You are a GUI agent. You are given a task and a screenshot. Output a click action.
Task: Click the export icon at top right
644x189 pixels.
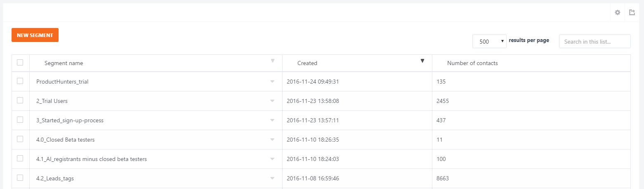(632, 12)
